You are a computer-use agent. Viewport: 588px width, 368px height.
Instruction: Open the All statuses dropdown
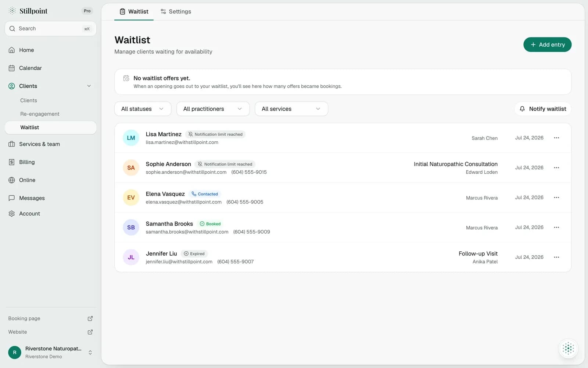(143, 109)
